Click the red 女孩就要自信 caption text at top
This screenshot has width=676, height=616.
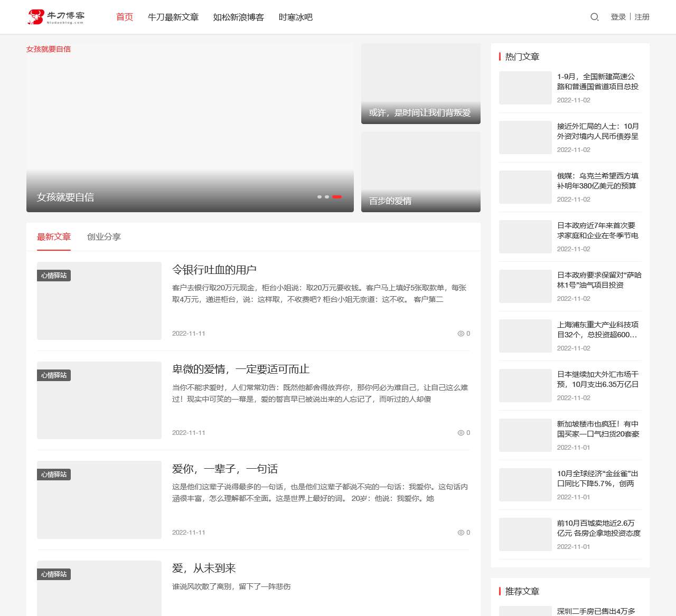tap(49, 49)
